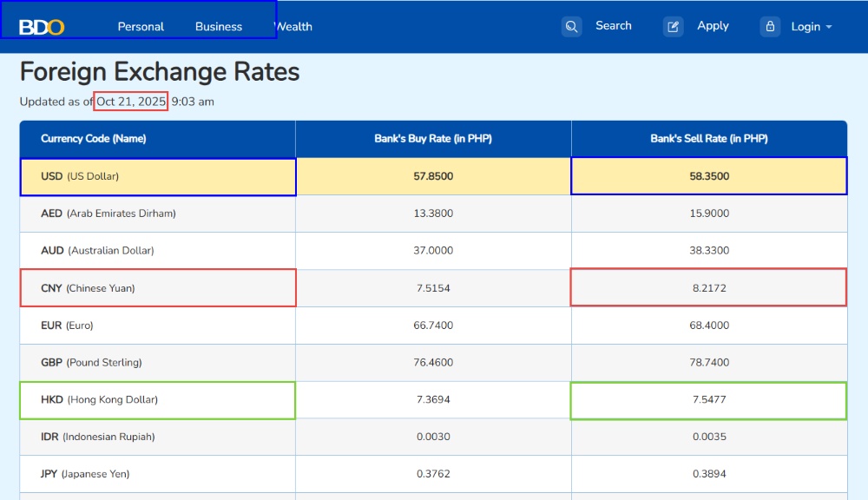Select the Search text link

[613, 26]
